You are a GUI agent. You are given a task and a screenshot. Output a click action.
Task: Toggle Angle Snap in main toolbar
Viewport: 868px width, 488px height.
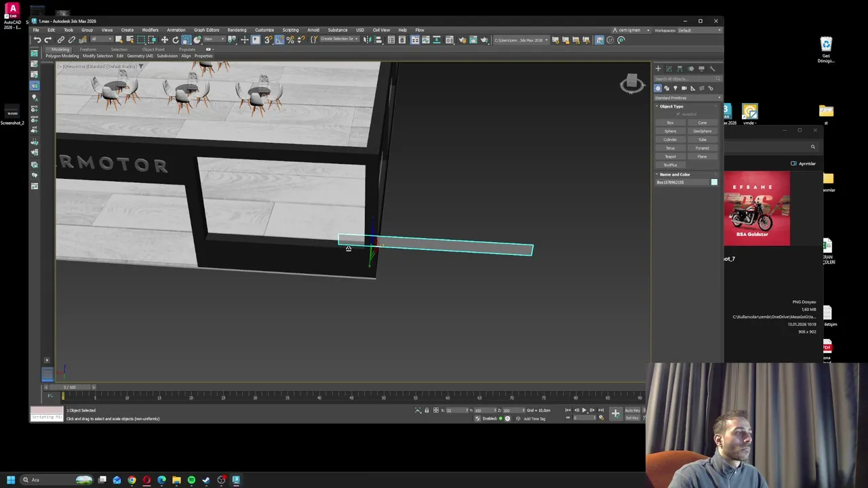coord(279,40)
